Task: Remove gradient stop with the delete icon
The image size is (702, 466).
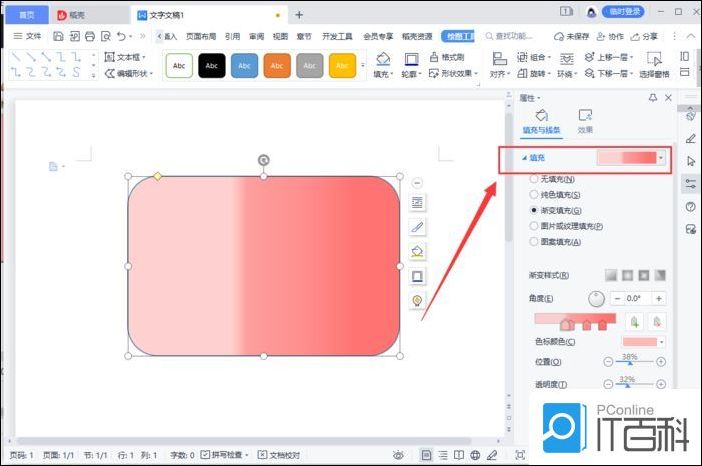Action: pyautogui.click(x=657, y=321)
